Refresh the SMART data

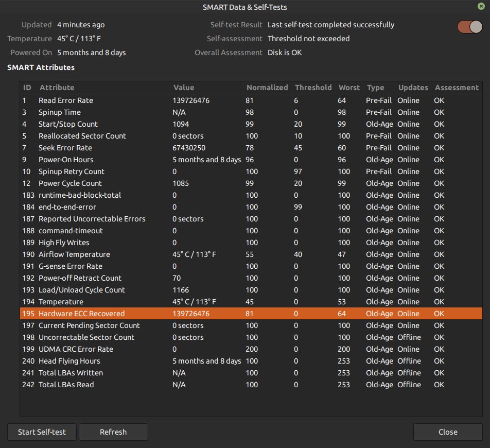click(113, 432)
